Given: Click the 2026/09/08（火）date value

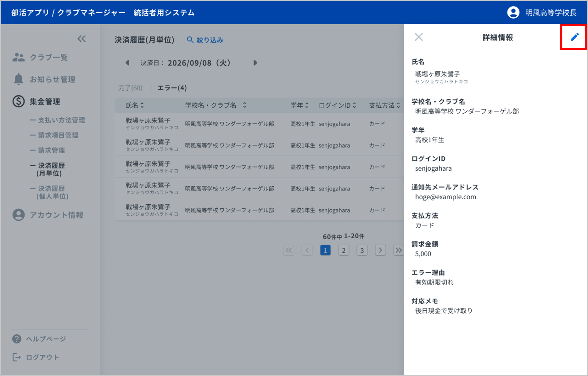Looking at the screenshot, I should (x=199, y=63).
